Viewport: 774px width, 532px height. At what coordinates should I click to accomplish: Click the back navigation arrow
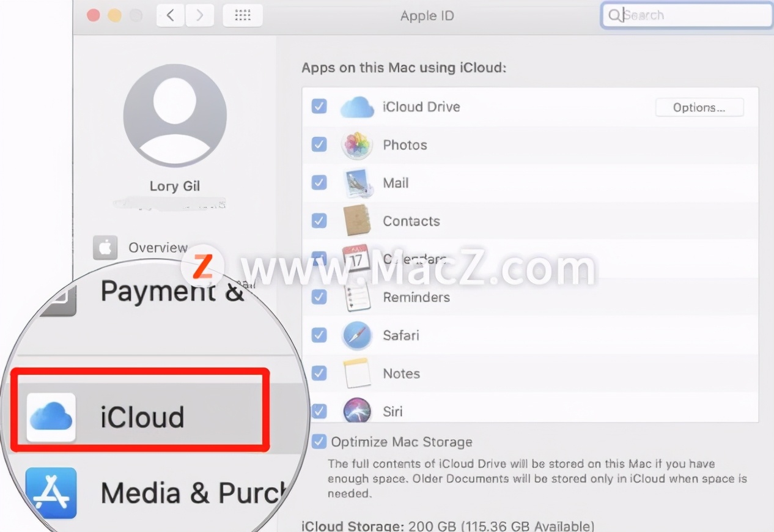tap(169, 15)
